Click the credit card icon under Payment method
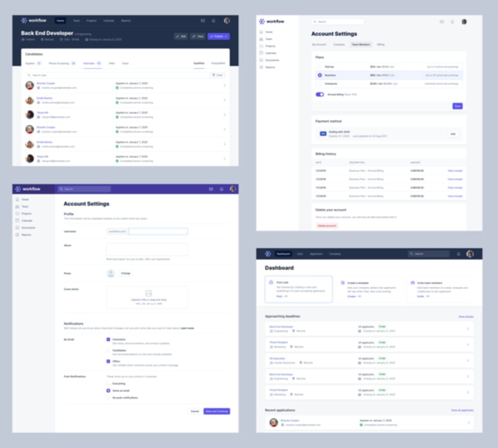This screenshot has width=498, height=448. [323, 134]
